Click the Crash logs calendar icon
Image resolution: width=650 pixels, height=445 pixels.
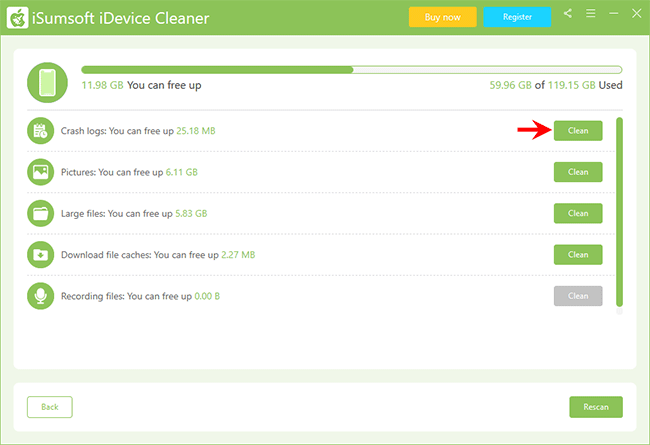(x=41, y=131)
